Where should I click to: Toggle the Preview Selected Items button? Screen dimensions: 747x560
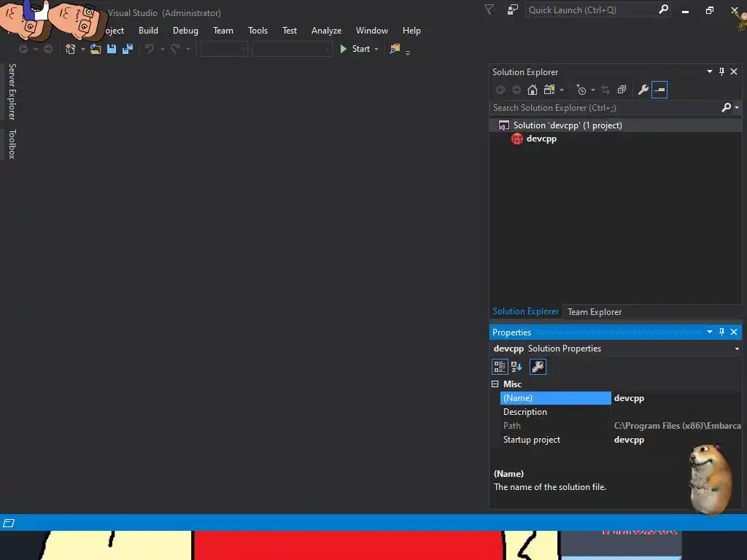coord(659,90)
